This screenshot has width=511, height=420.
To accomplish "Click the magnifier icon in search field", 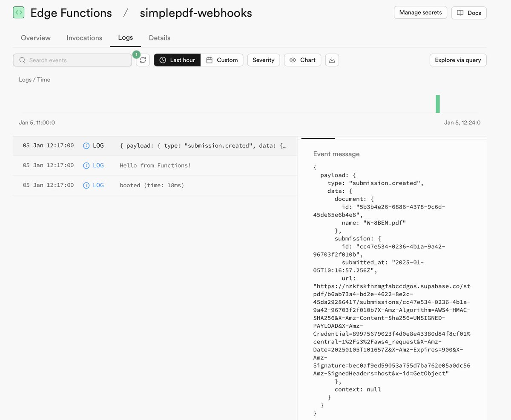I will [x=23, y=60].
